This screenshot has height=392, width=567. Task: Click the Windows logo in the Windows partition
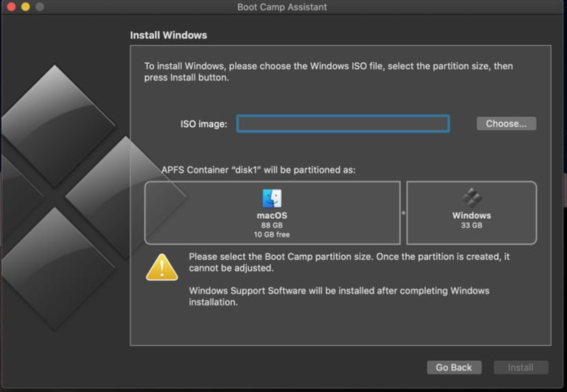point(472,198)
